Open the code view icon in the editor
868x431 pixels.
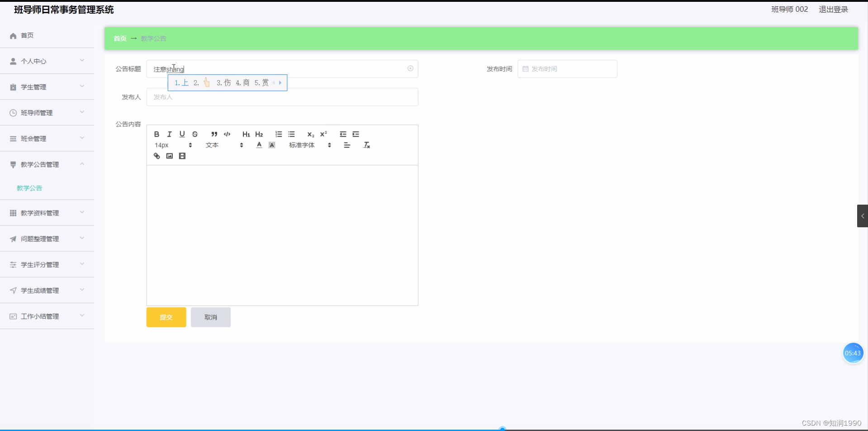(x=227, y=134)
